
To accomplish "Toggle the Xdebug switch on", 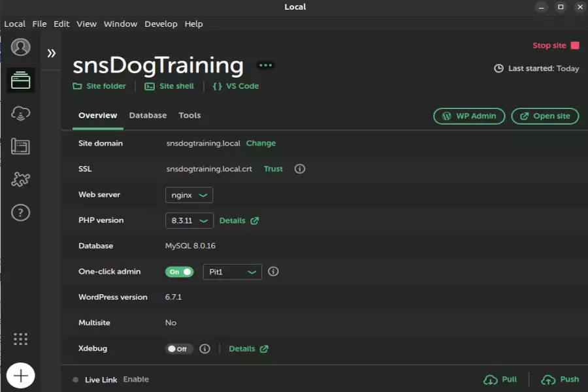I will coord(179,349).
